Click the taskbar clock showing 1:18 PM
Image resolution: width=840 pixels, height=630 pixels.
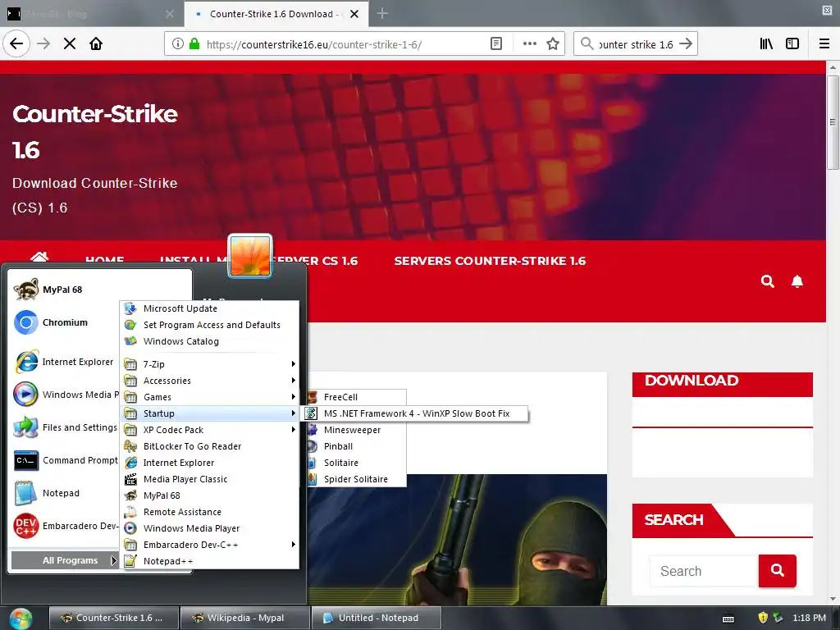pyautogui.click(x=809, y=618)
